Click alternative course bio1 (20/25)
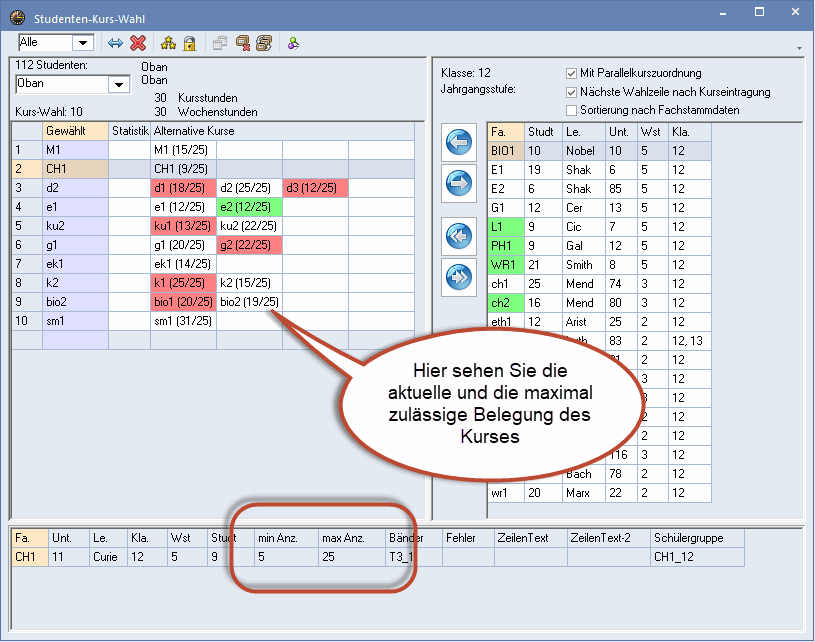 point(183,302)
